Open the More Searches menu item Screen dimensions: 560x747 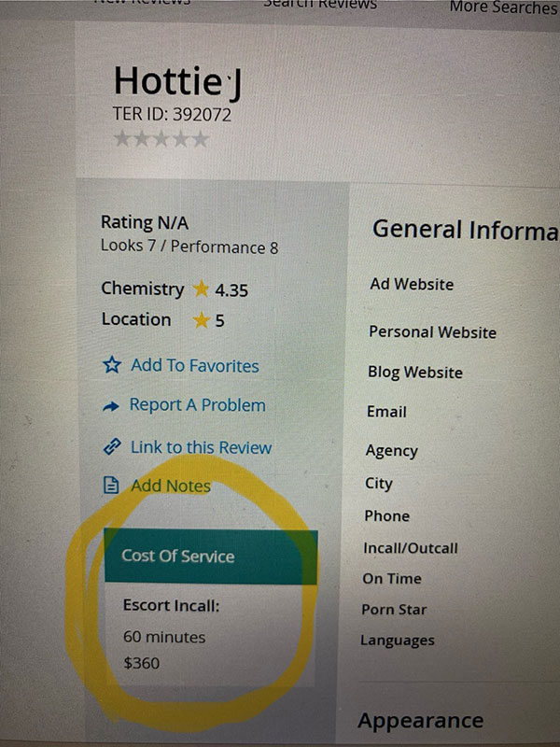click(502, 7)
